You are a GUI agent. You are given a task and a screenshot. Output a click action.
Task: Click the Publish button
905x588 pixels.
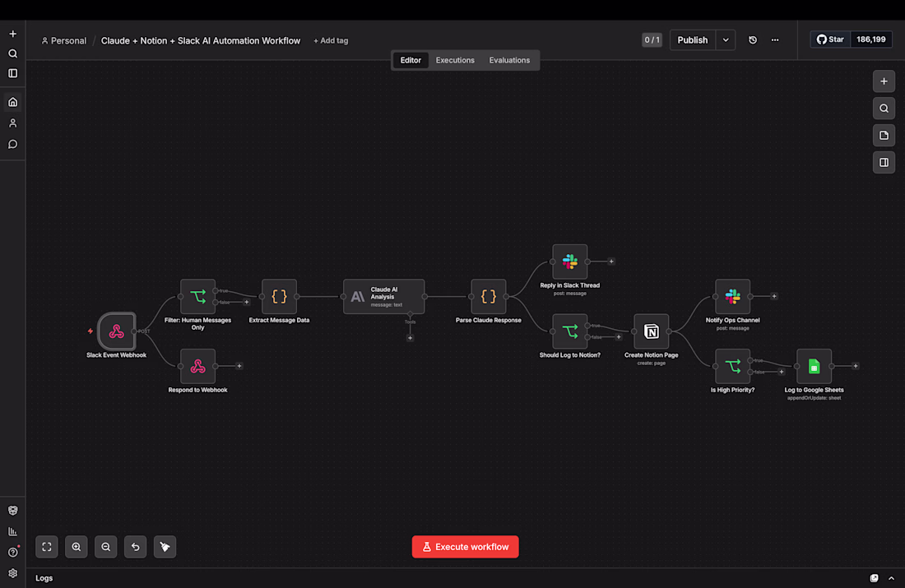pos(693,39)
